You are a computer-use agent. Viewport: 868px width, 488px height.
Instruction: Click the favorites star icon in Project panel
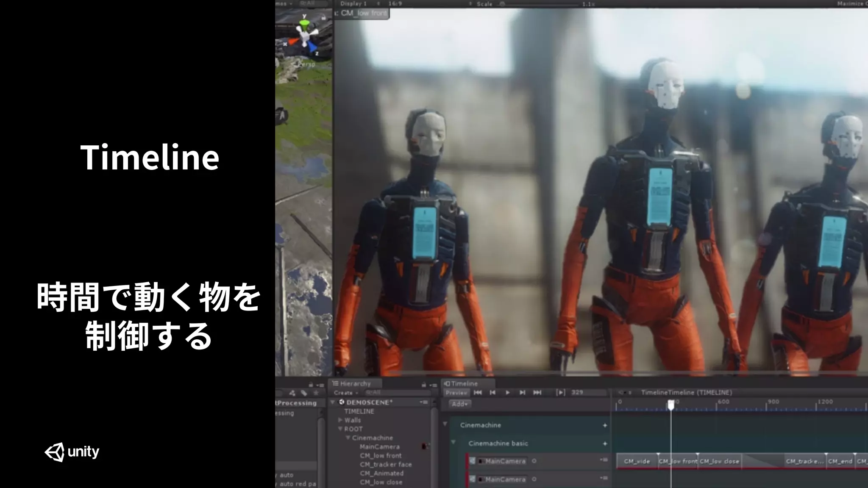tap(315, 393)
